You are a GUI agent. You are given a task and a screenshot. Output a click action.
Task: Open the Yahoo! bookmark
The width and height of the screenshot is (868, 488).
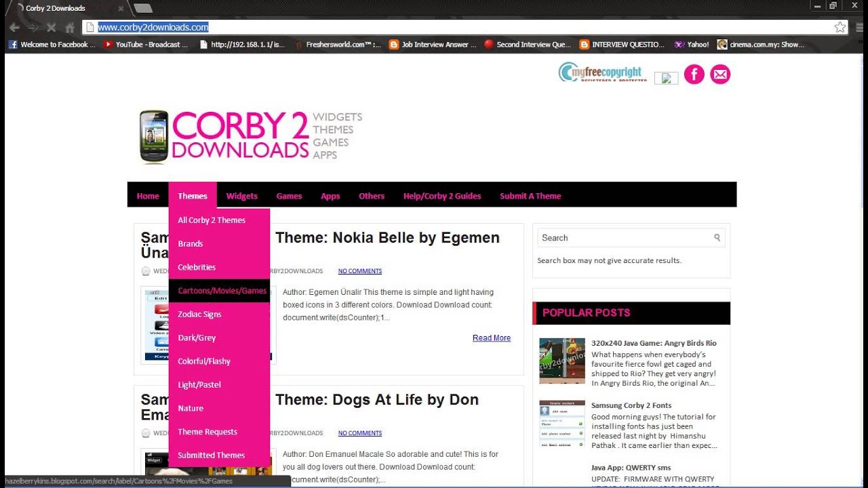(x=692, y=45)
